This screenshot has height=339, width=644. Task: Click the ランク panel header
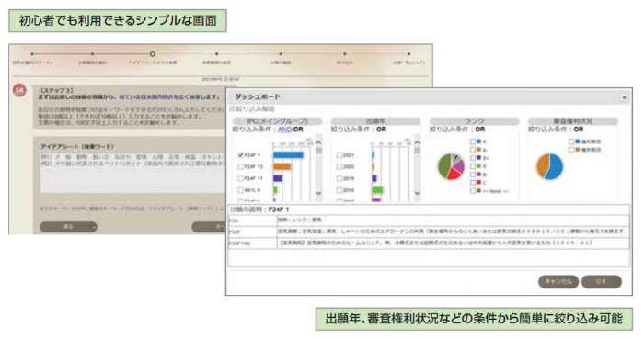coord(474,121)
